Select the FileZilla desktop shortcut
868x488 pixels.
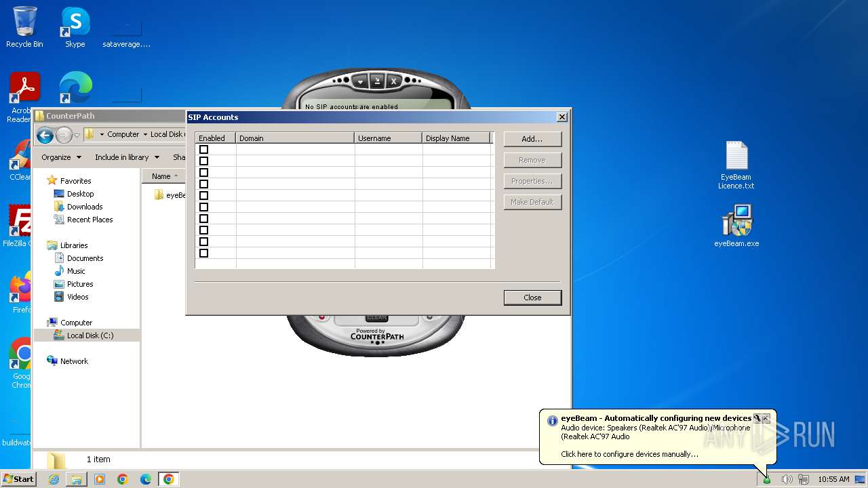(x=18, y=226)
